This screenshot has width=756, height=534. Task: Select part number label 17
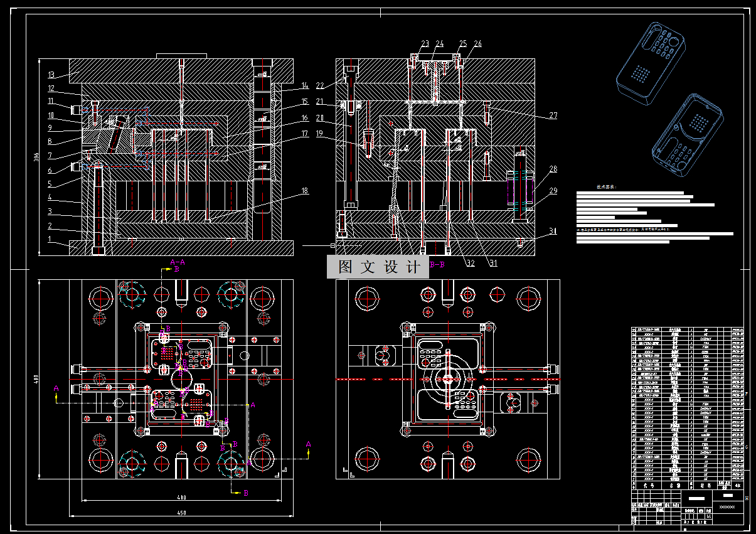[304, 134]
